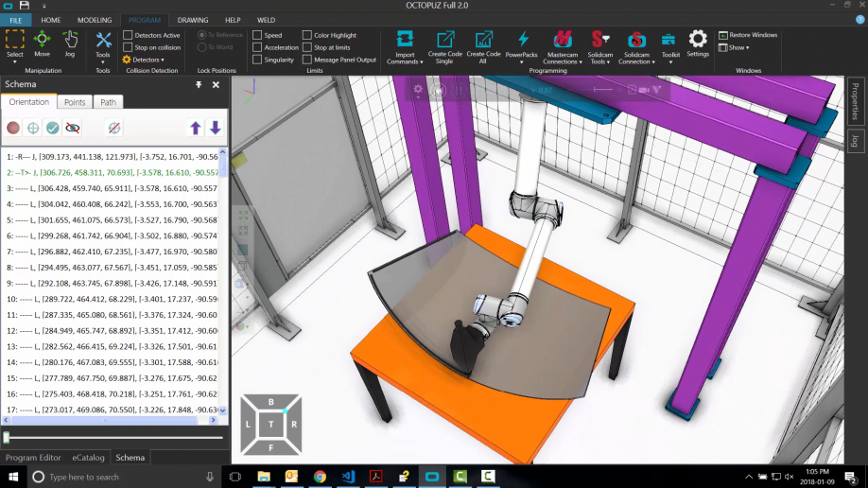Screen dimensions: 868x488
Task: Switch to the DRAWING ribbon tab
Action: point(193,20)
